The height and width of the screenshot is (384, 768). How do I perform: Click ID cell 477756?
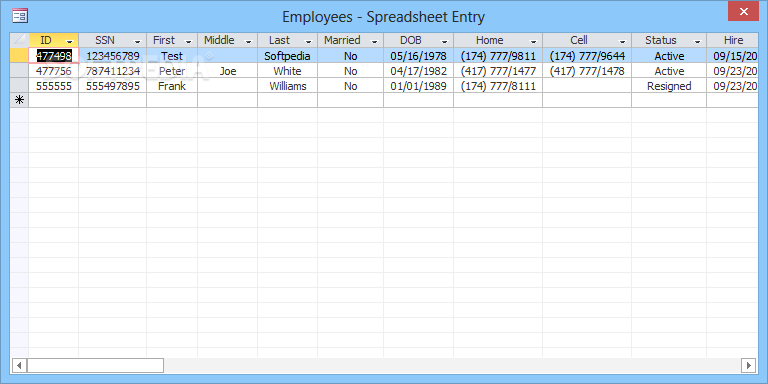(54, 71)
